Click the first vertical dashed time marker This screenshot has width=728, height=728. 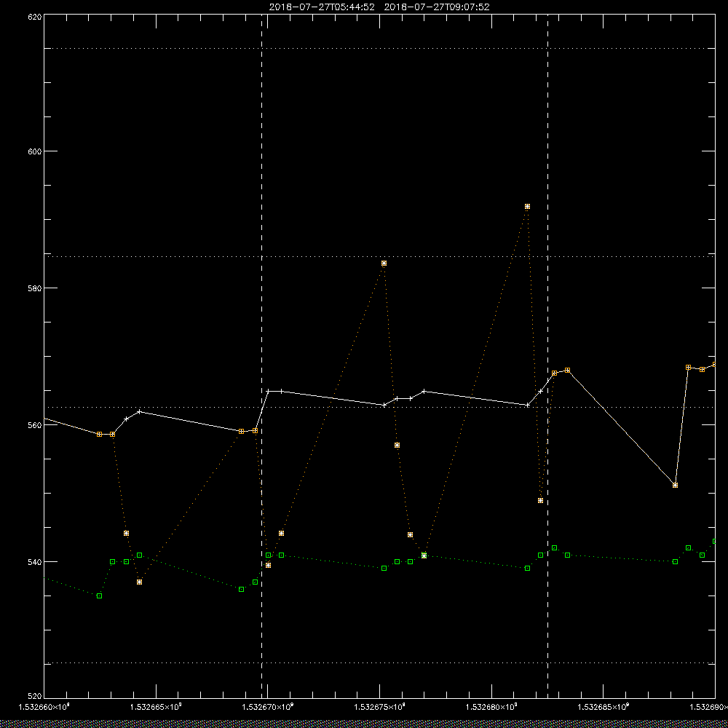coord(262,356)
